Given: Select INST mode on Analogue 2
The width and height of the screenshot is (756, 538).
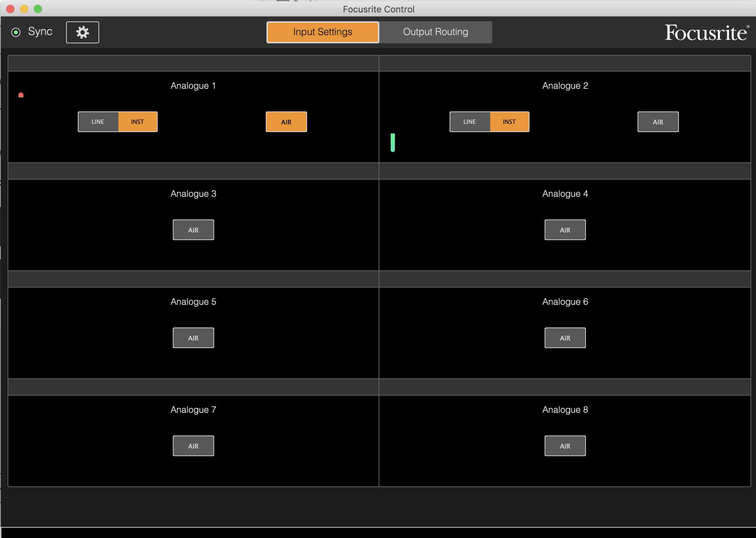Looking at the screenshot, I should pyautogui.click(x=509, y=121).
